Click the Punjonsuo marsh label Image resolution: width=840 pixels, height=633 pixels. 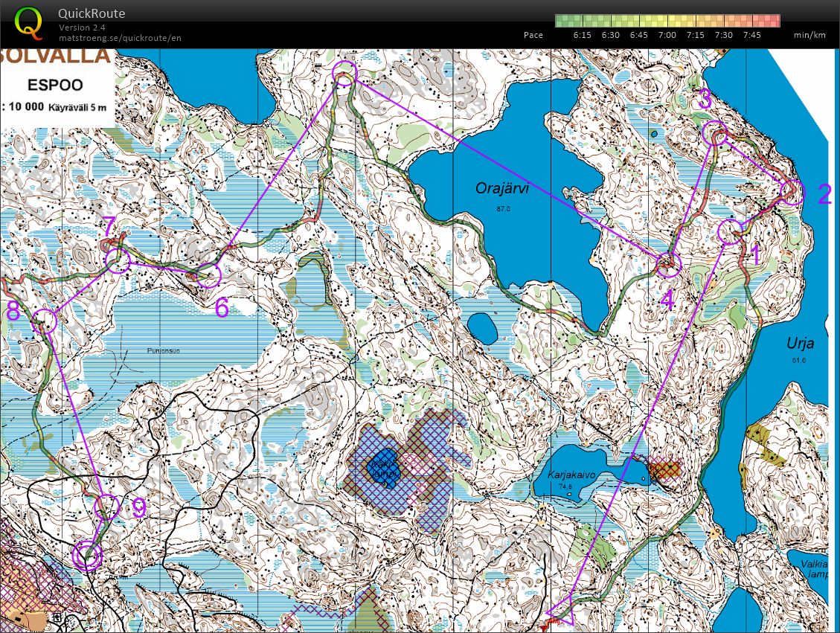(x=164, y=351)
